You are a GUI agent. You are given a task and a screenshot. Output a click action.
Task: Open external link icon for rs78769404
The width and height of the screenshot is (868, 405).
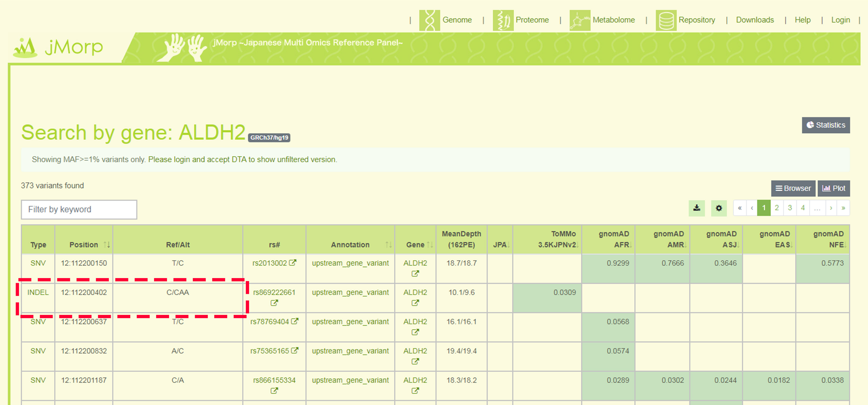(x=295, y=321)
